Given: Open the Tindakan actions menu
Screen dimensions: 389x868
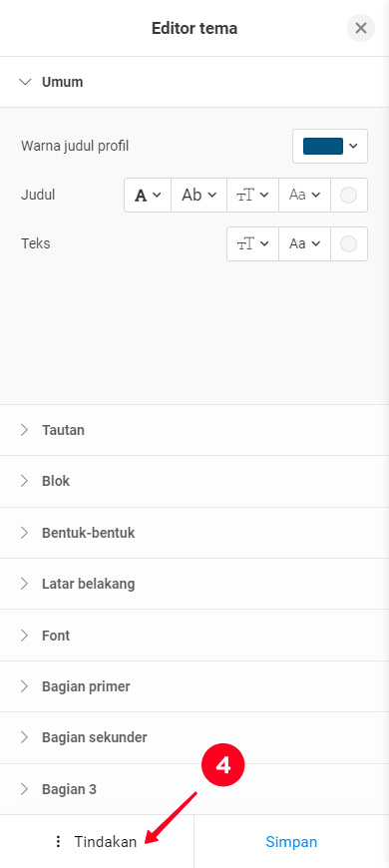Looking at the screenshot, I should coord(97,842).
